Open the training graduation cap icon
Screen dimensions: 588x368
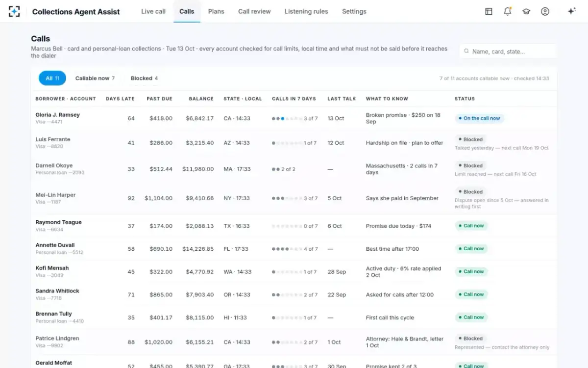tap(526, 11)
